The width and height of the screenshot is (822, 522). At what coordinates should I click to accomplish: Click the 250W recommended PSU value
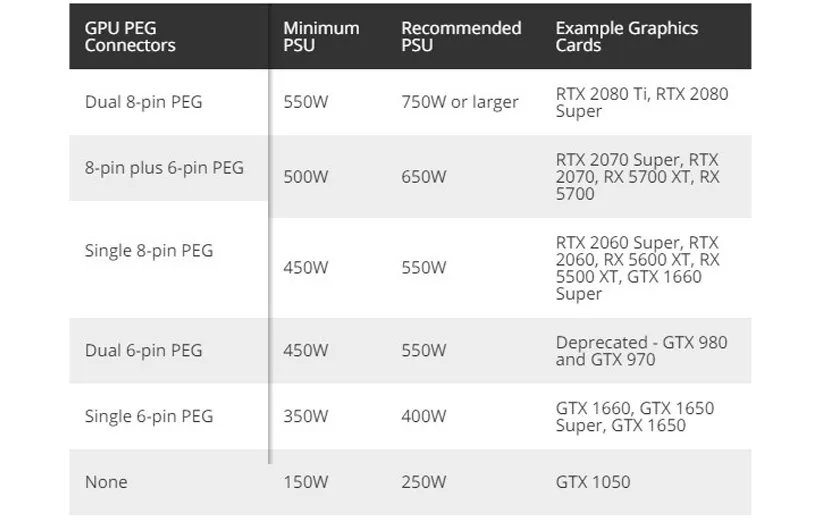coord(424,482)
